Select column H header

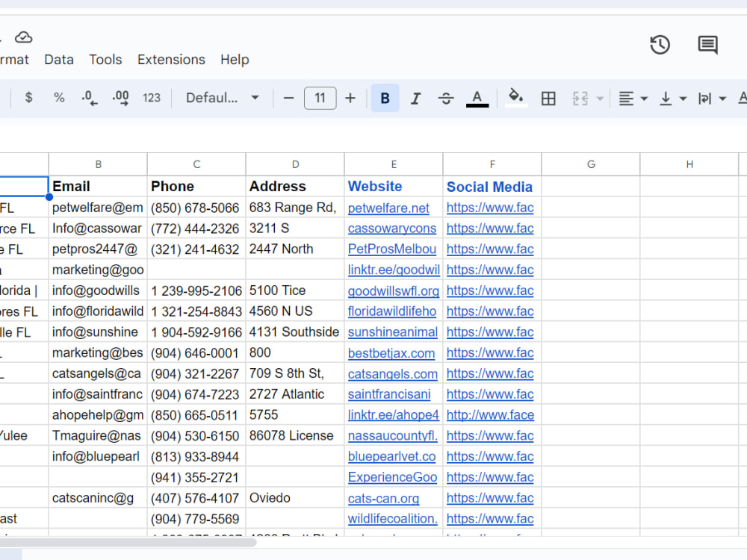coord(689,164)
